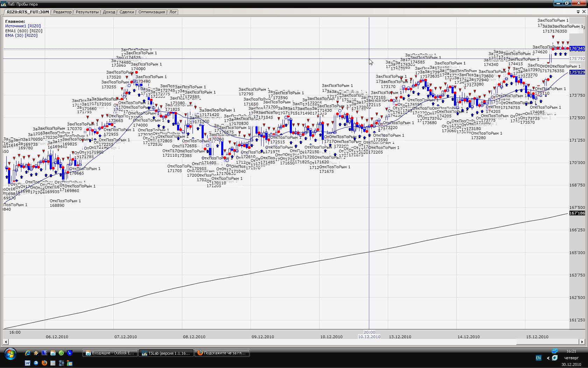This screenshot has width=588, height=368.
Task: Click the EN language indicator
Action: tap(538, 358)
